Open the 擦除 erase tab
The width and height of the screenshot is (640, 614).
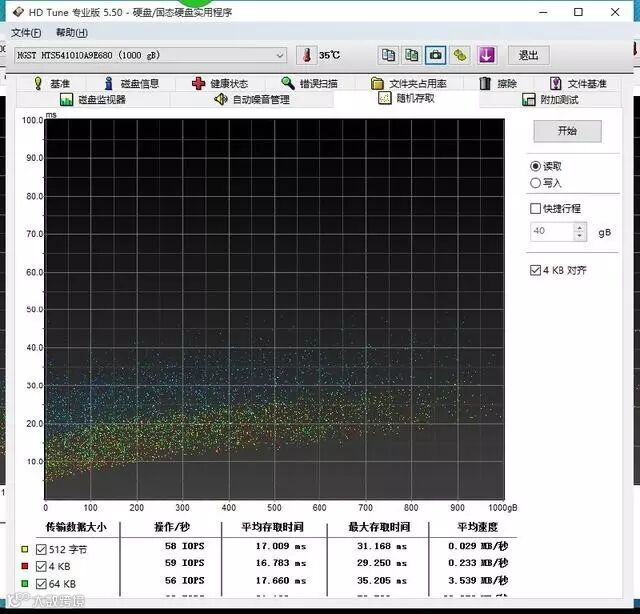click(x=498, y=84)
